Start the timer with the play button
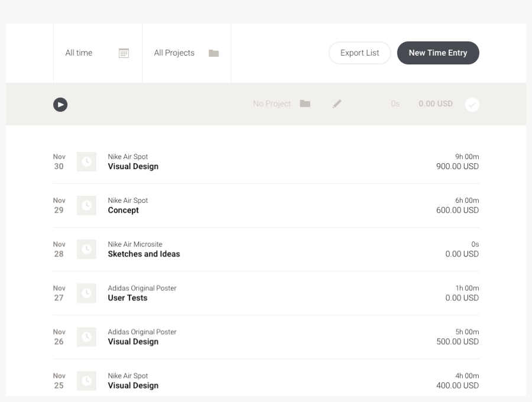The width and height of the screenshot is (532, 402). pyautogui.click(x=60, y=103)
